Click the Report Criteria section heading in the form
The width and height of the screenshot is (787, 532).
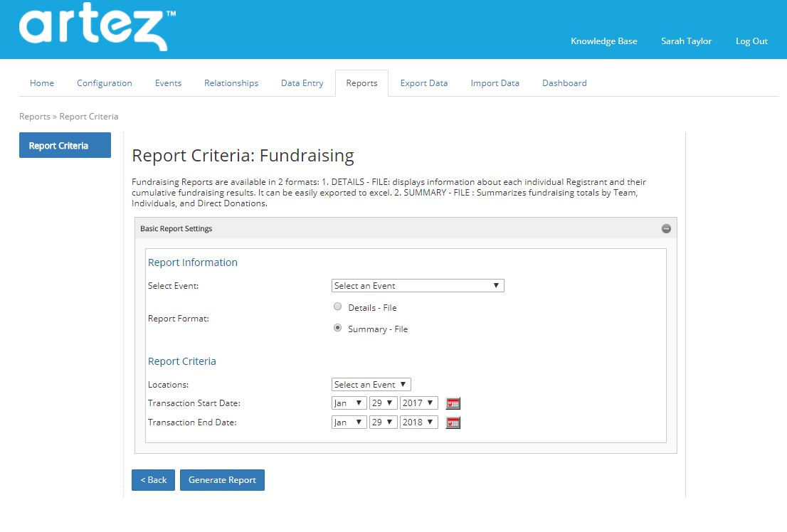point(181,361)
